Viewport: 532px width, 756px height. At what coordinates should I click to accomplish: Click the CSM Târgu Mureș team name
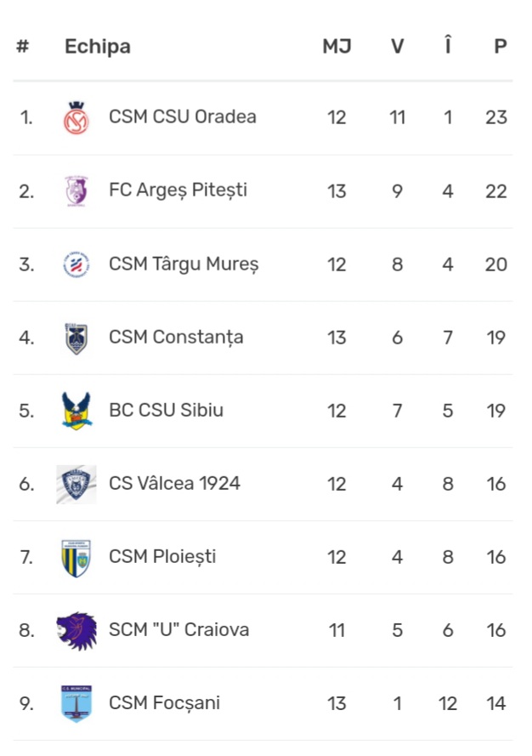(184, 264)
